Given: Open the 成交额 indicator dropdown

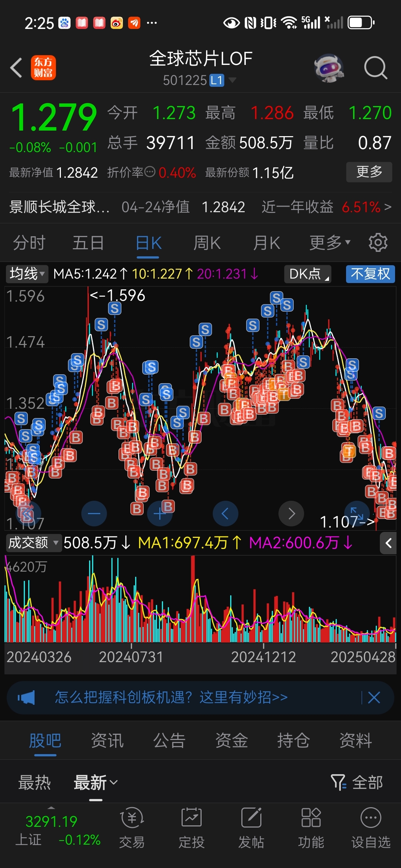Looking at the screenshot, I should pyautogui.click(x=33, y=543).
